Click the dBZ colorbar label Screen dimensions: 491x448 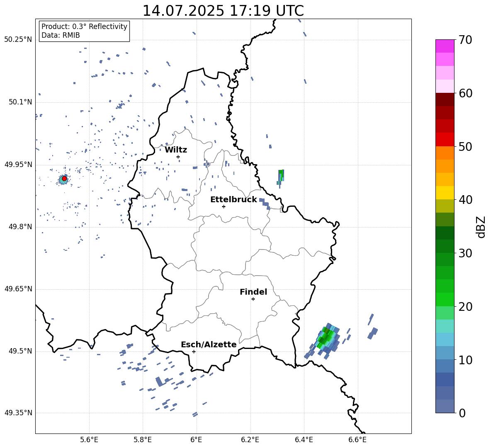(x=481, y=227)
